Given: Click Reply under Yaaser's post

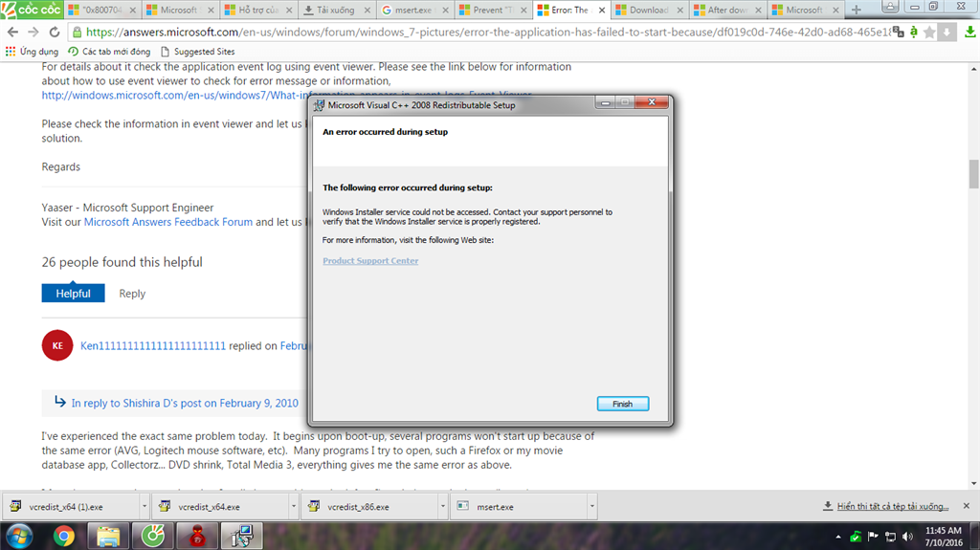Looking at the screenshot, I should [x=132, y=293].
